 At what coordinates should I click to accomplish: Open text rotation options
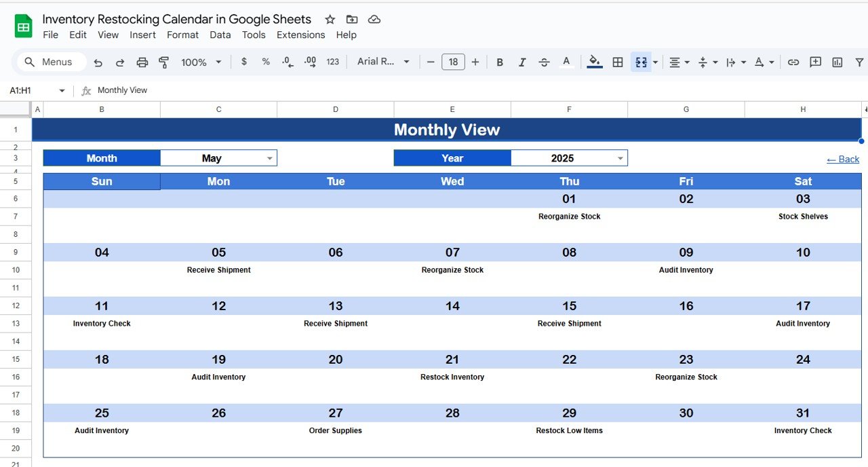pos(764,62)
